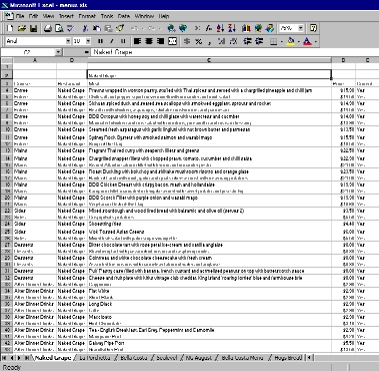Viewport: 379px width, 371px height.
Task: Select the column D header
Action: click(x=343, y=60)
